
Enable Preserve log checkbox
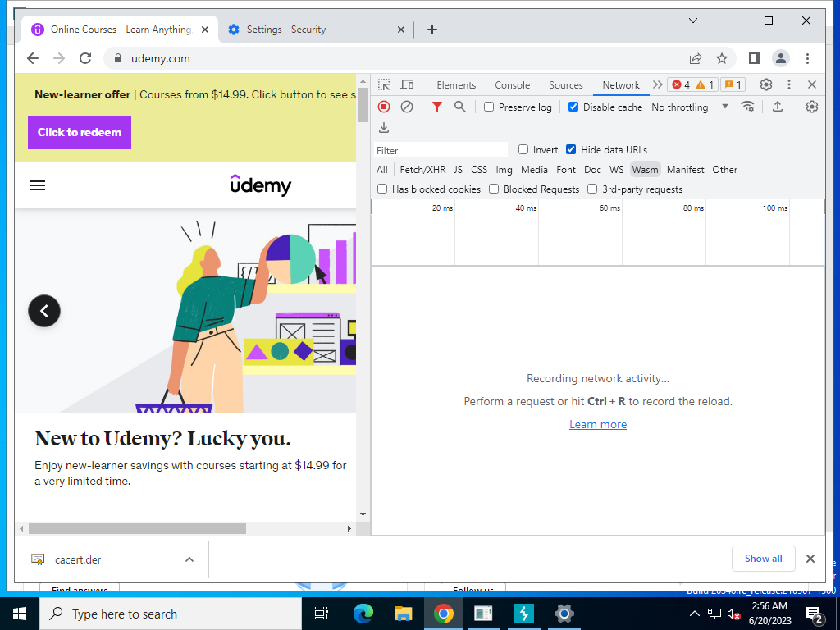[x=489, y=107]
